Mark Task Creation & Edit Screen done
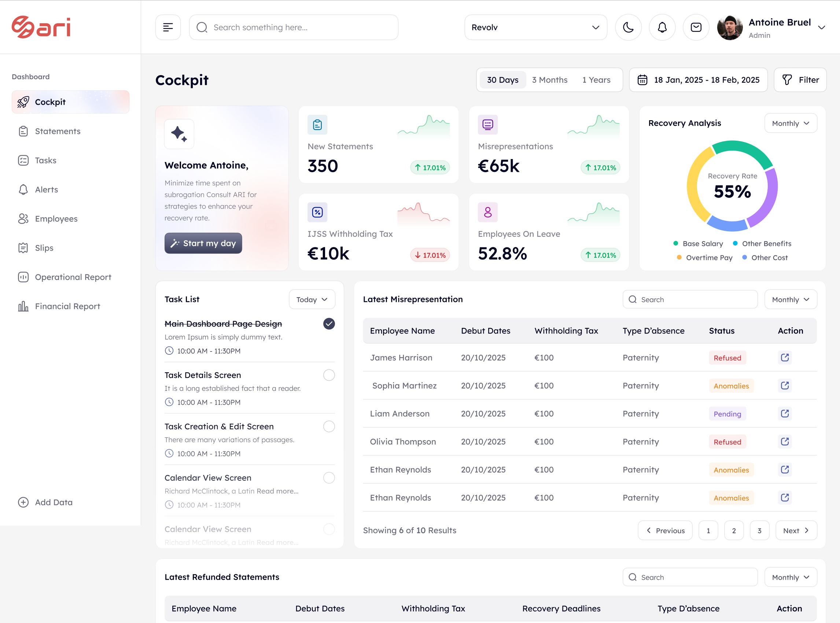Viewport: 840px width, 623px height. pos(329,426)
